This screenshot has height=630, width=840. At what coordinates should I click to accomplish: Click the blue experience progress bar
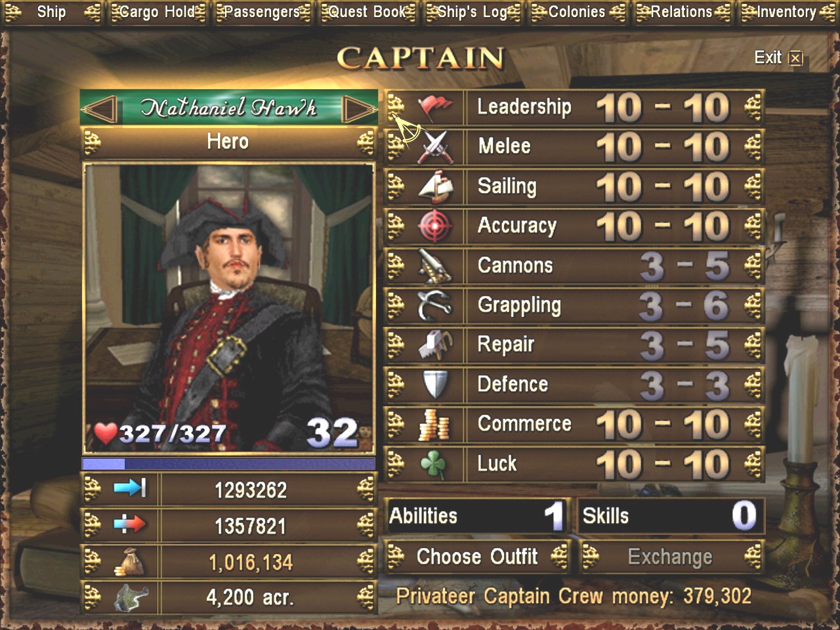(228, 464)
